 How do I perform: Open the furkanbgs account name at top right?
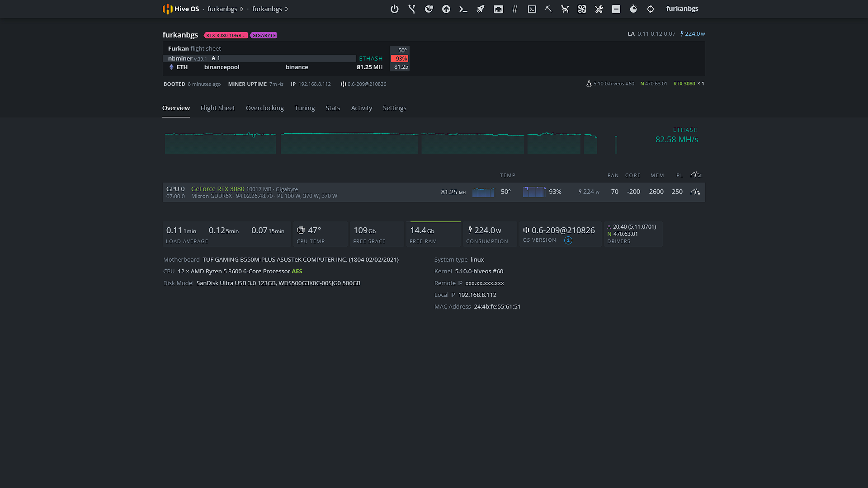682,9
